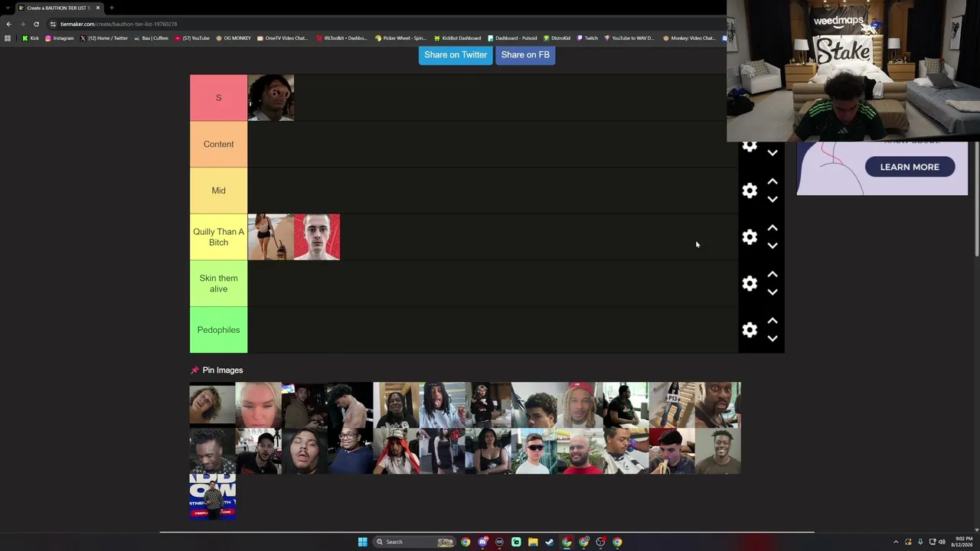The height and width of the screenshot is (551, 980).
Task: Click the Quilly Than A Bitch tier label
Action: (218, 237)
